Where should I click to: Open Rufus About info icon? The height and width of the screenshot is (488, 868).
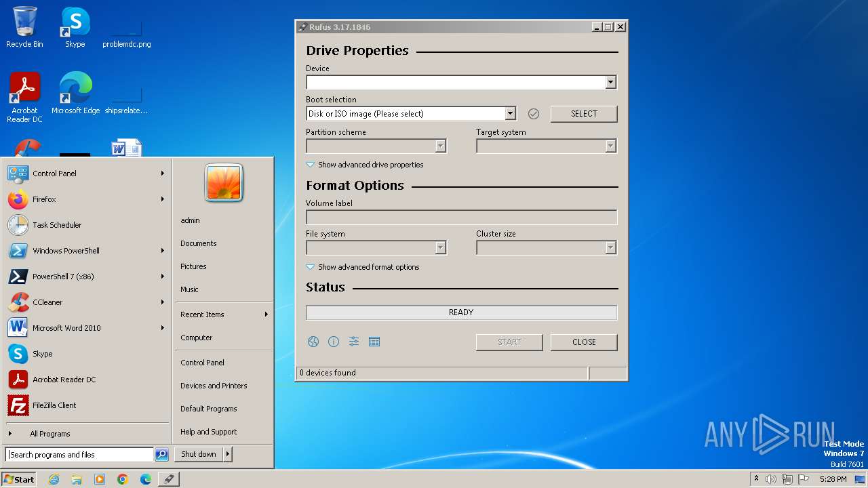[334, 342]
